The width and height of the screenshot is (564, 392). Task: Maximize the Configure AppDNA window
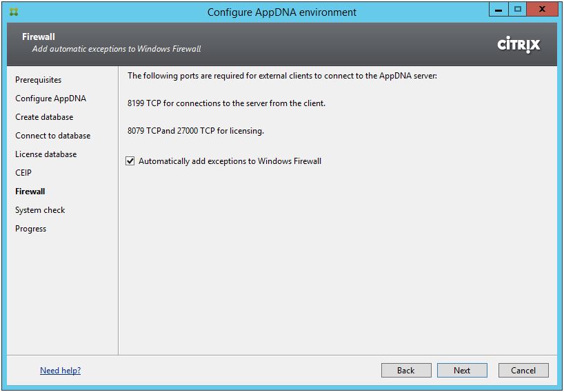(518, 10)
